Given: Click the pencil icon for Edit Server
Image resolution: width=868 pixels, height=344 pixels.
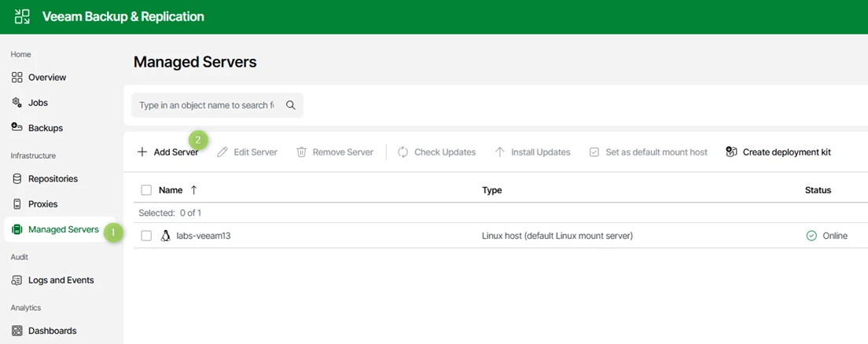Looking at the screenshot, I should (x=222, y=152).
